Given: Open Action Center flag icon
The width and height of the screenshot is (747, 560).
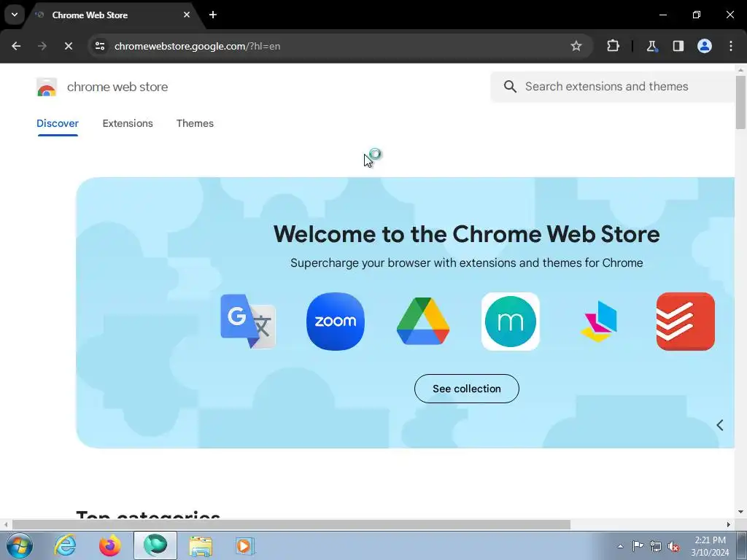Looking at the screenshot, I should coord(638,545).
